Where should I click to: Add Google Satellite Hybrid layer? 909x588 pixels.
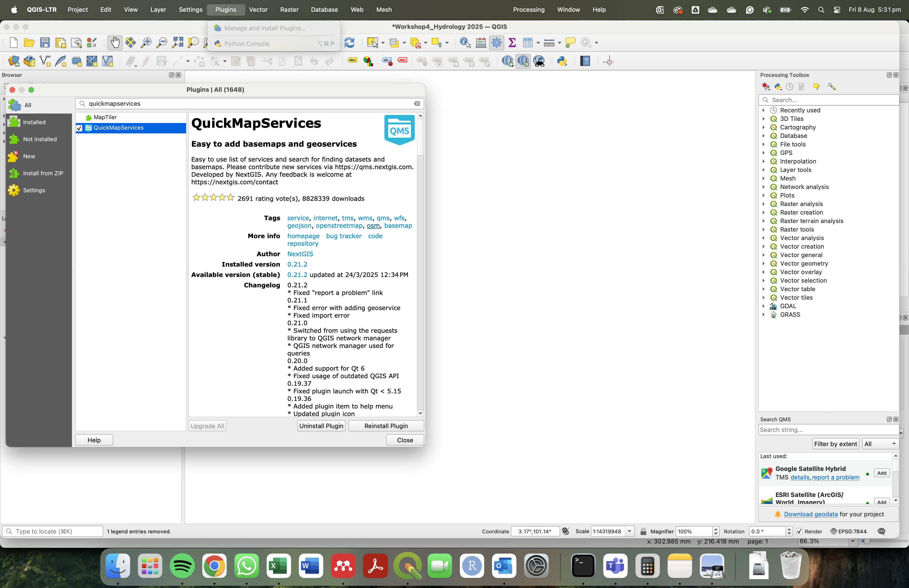pyautogui.click(x=882, y=473)
